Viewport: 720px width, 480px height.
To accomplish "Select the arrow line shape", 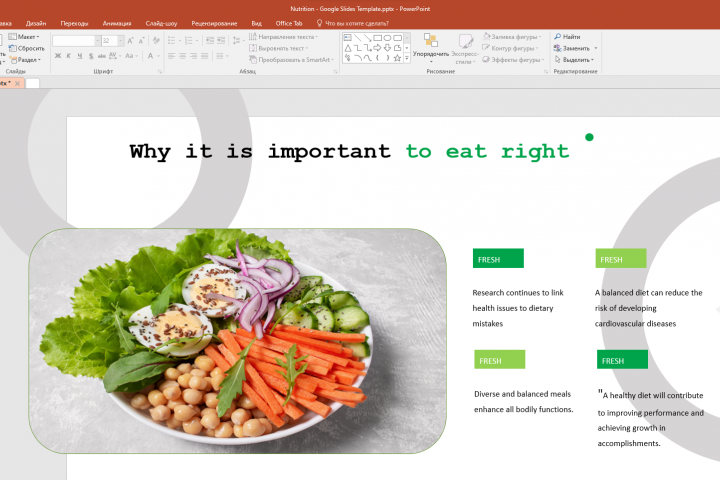I will (368, 38).
